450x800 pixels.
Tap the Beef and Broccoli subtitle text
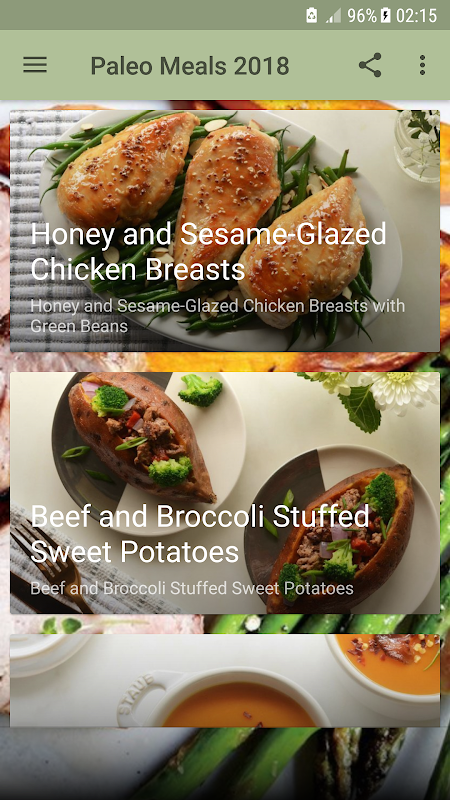click(192, 588)
